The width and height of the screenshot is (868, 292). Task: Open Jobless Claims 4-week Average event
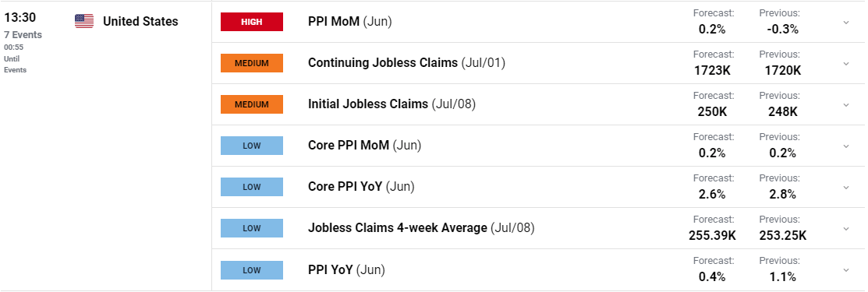(x=421, y=228)
